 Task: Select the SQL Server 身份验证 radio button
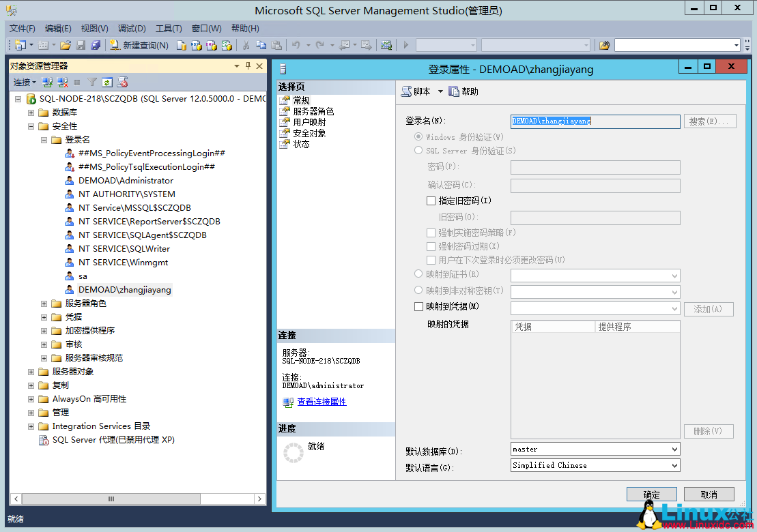click(x=417, y=150)
